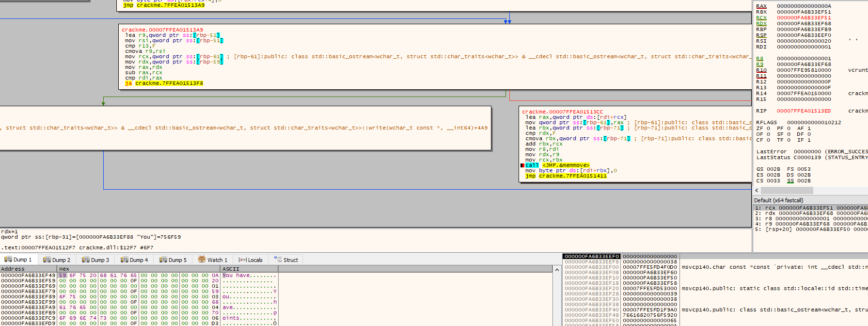
Task: Select the RIP register value
Action: tap(804, 111)
